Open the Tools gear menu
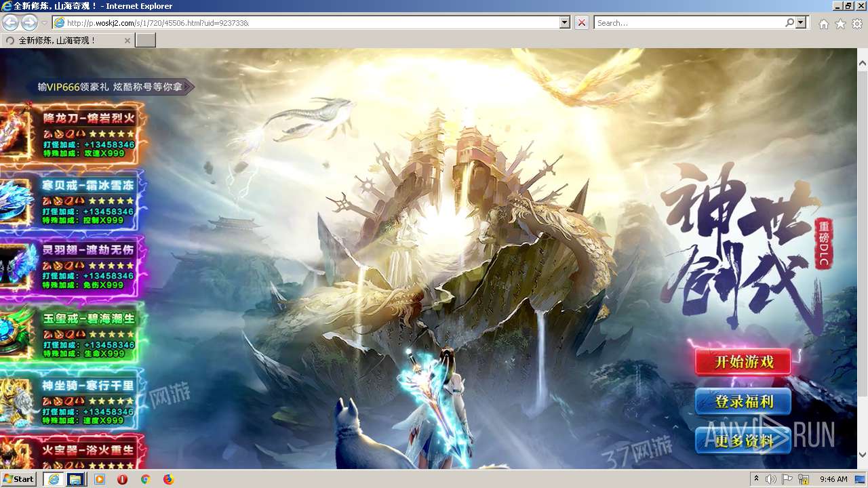 click(x=857, y=24)
